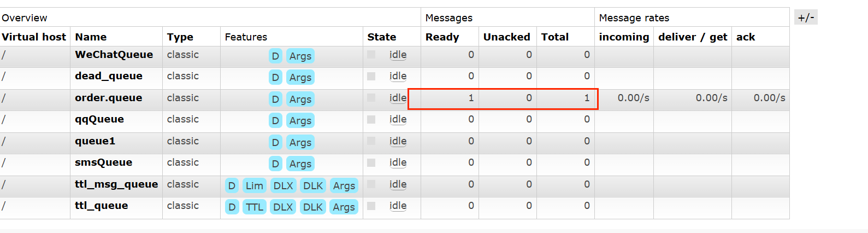This screenshot has height=233, width=868.
Task: Sort by the Total messages column
Action: point(555,37)
